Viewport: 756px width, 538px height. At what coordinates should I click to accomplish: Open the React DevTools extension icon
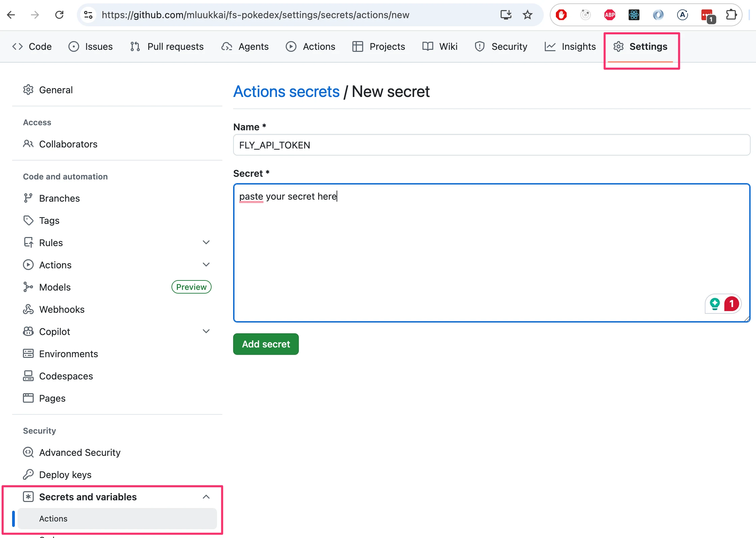[634, 15]
